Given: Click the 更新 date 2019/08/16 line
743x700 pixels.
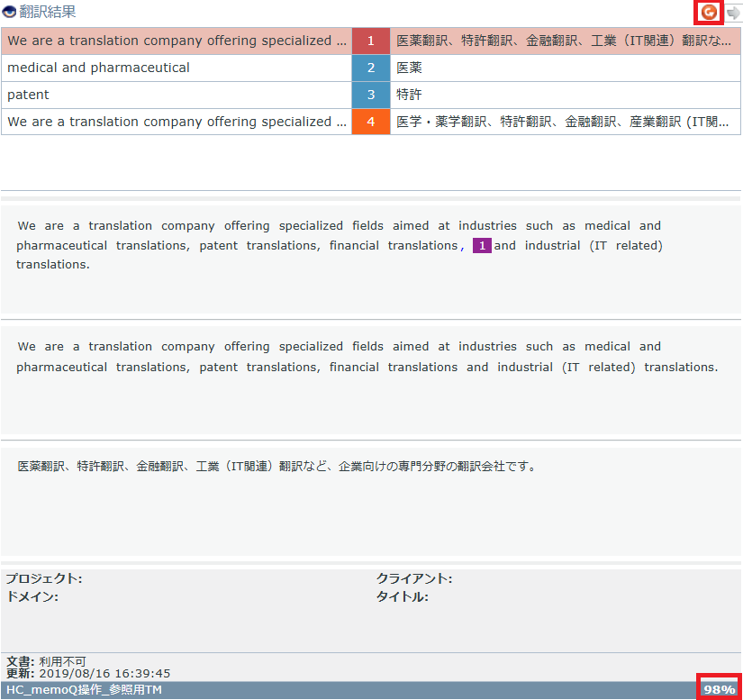Looking at the screenshot, I should [88, 673].
